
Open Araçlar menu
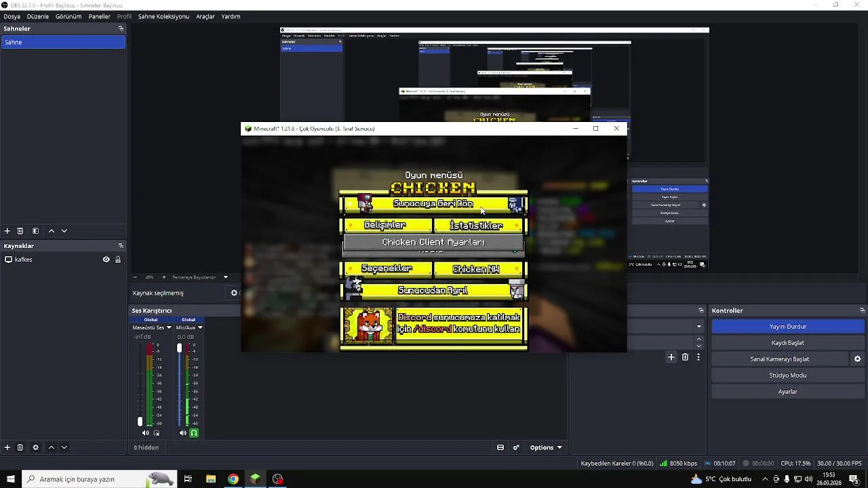click(x=205, y=16)
